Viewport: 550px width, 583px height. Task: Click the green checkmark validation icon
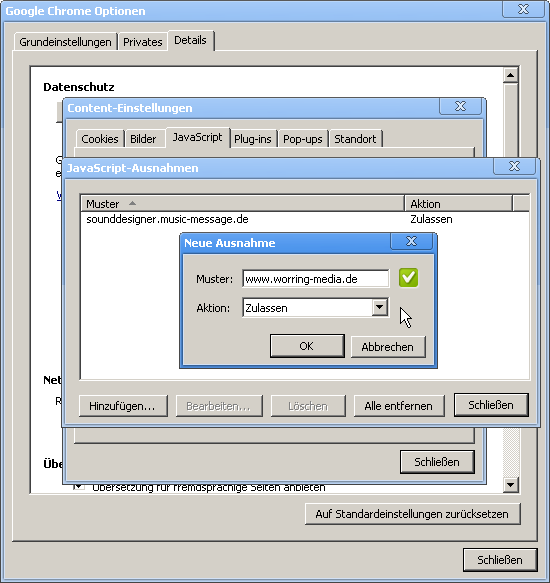click(x=408, y=278)
